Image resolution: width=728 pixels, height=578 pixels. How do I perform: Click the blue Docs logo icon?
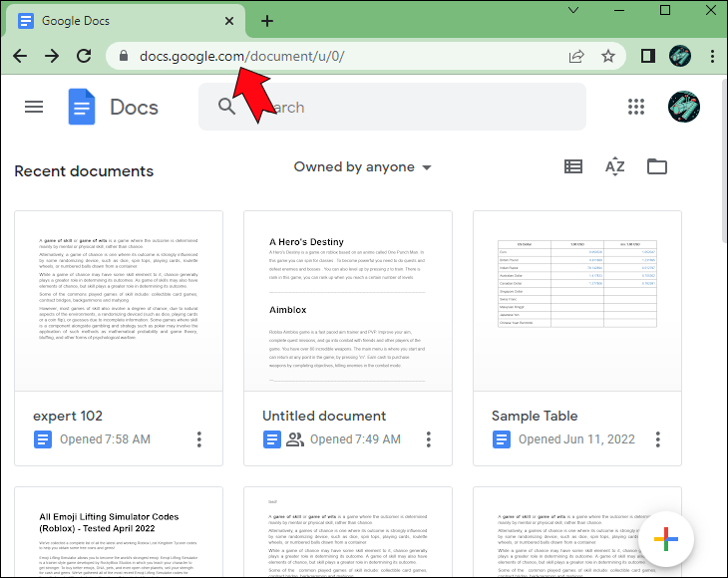pos(82,107)
